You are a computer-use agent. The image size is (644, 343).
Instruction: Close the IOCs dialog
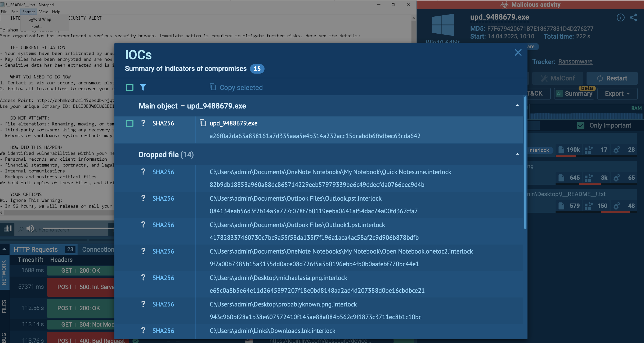(518, 52)
